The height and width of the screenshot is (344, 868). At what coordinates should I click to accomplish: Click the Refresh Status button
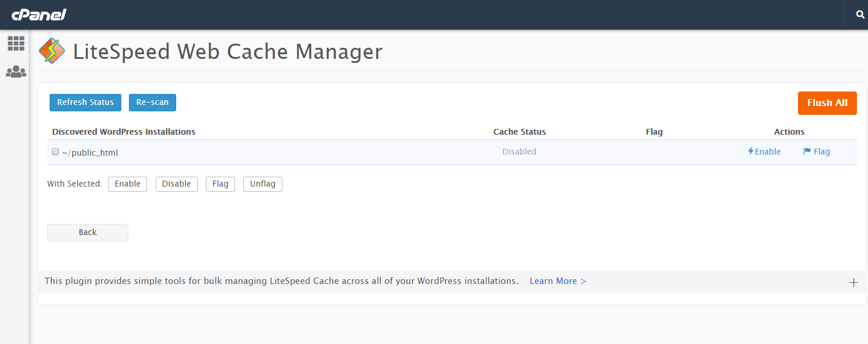85,102
